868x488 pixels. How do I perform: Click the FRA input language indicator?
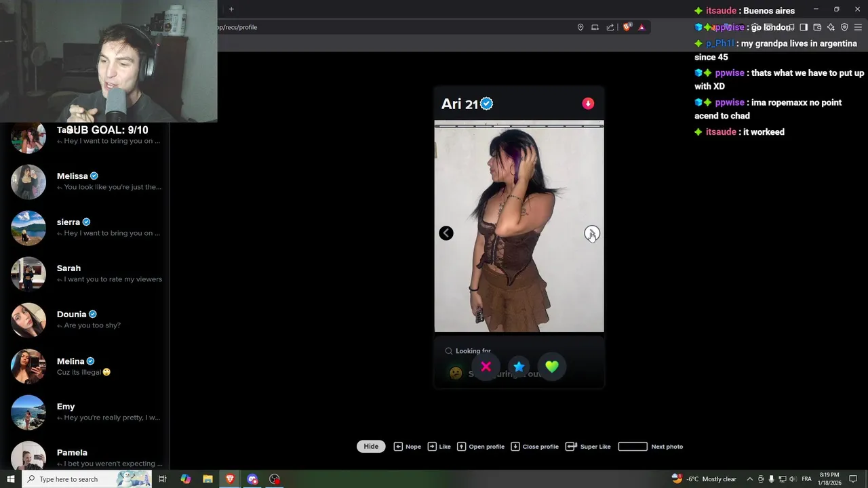(x=807, y=479)
